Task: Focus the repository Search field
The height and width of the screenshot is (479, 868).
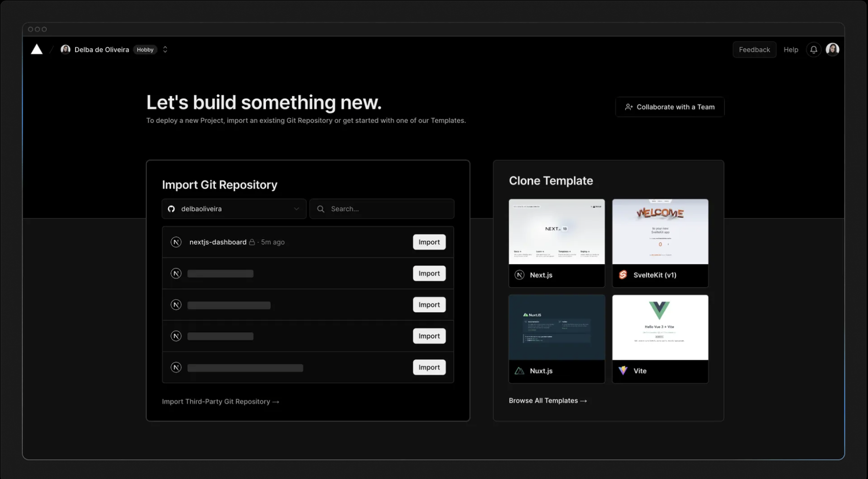Action: 382,209
